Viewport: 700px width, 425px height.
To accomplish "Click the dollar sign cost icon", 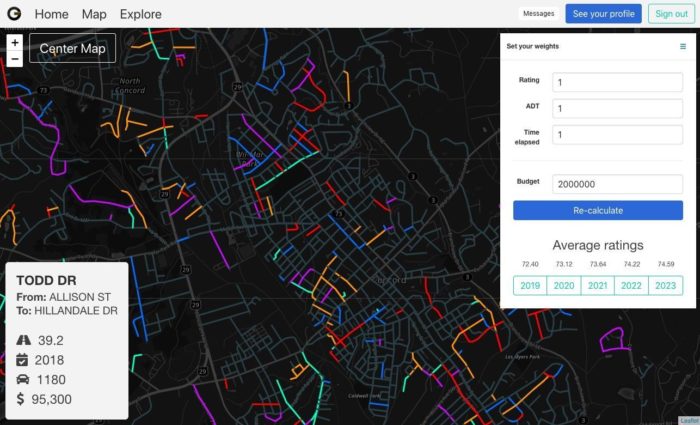I will 24,400.
